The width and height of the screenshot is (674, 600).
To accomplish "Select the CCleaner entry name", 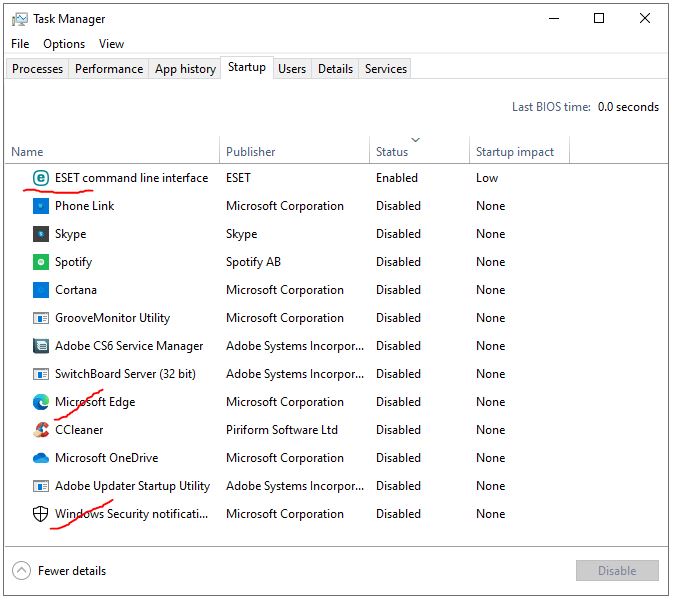I will pos(79,430).
